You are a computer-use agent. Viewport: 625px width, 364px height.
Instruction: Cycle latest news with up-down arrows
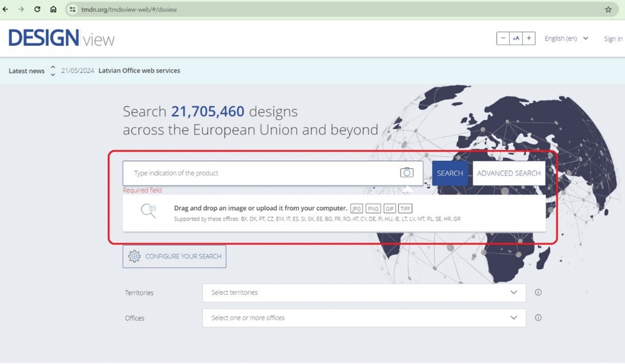(x=53, y=71)
